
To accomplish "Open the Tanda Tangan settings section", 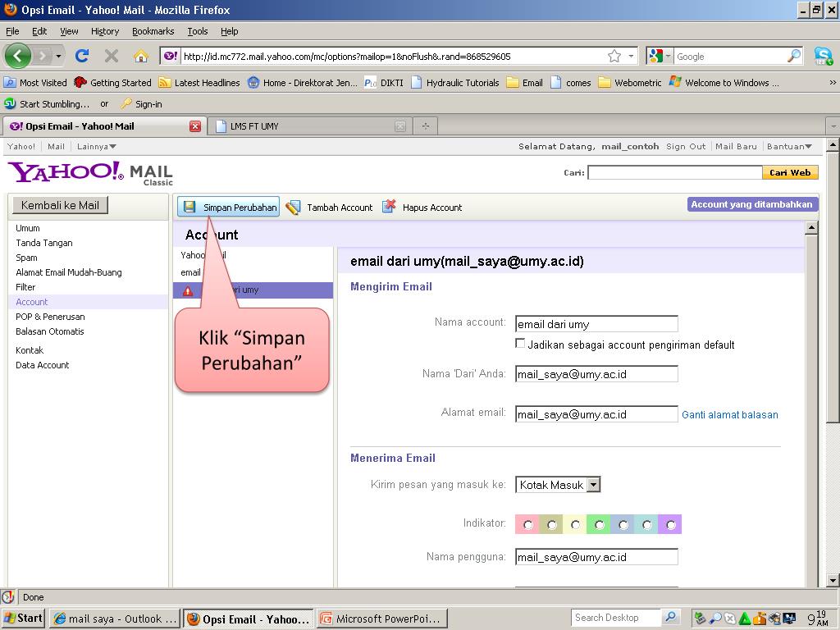I will tap(44, 243).
